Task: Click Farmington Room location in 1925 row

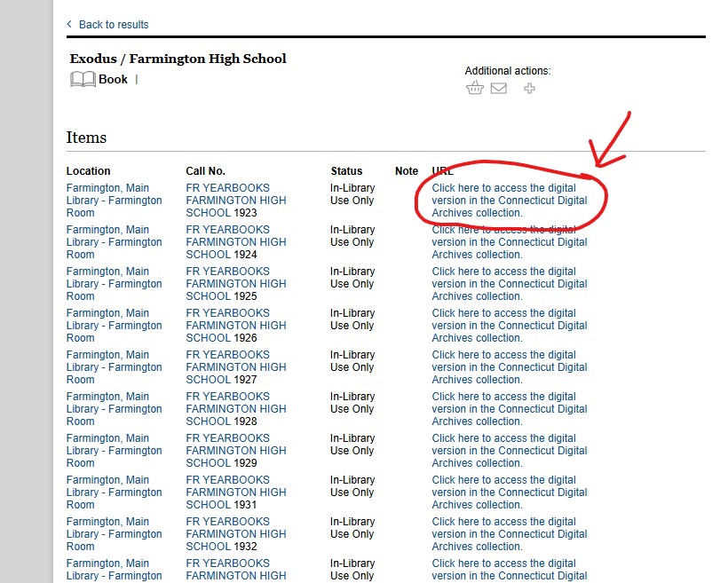Action: [115, 284]
